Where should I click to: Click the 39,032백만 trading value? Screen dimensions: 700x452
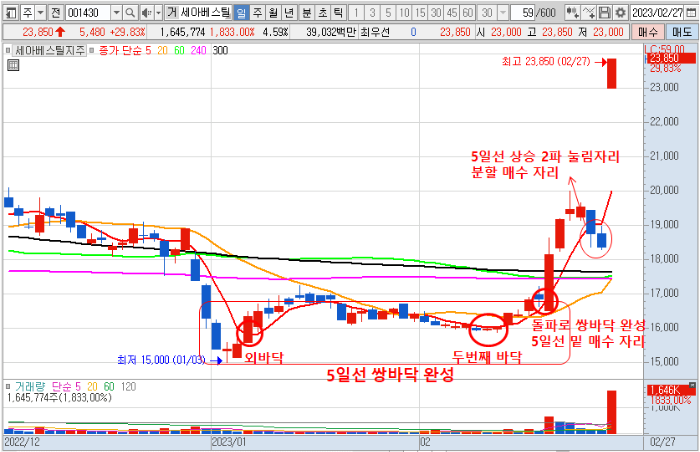click(x=331, y=32)
